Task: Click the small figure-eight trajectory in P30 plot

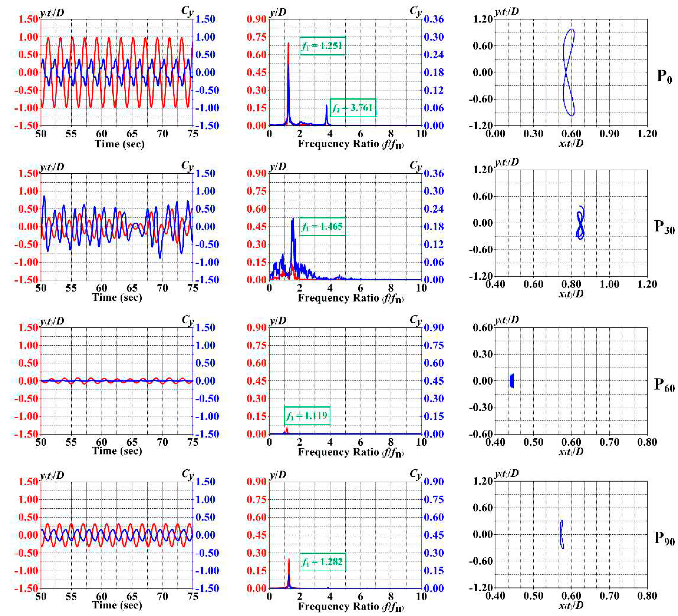Action: click(580, 223)
